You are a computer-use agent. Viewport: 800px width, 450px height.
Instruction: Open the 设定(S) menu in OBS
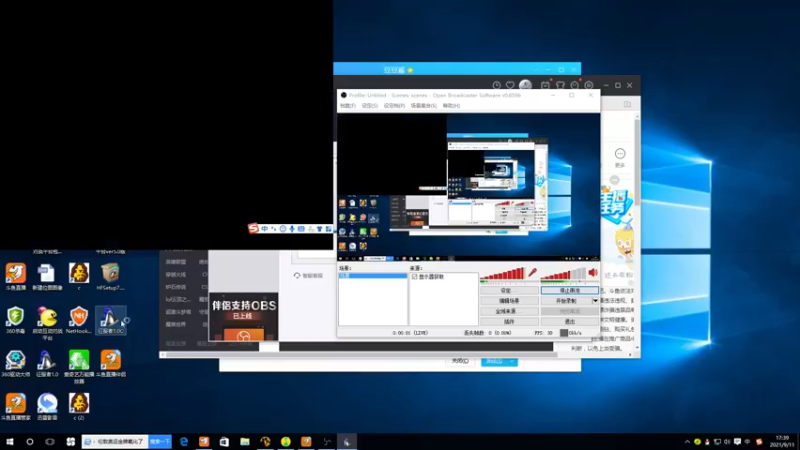point(369,106)
